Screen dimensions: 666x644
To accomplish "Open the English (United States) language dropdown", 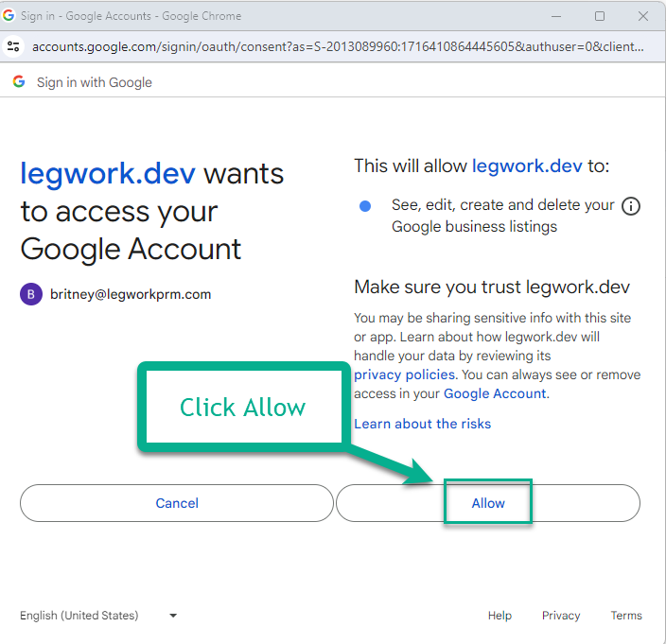I will point(79,616).
